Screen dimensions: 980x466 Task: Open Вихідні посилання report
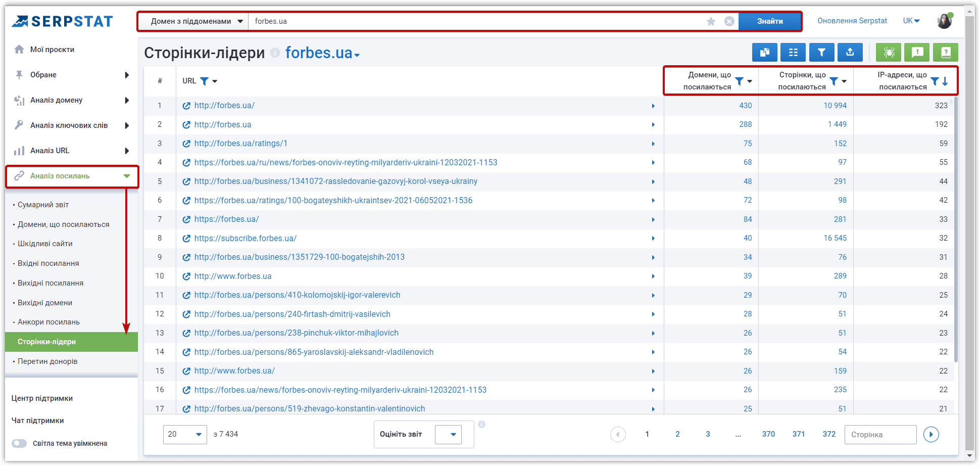51,283
